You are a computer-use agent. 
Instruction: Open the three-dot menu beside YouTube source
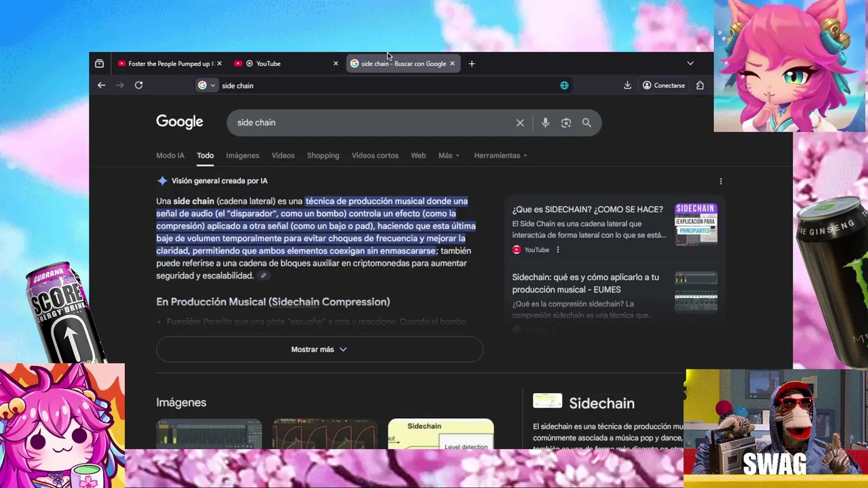coord(558,250)
